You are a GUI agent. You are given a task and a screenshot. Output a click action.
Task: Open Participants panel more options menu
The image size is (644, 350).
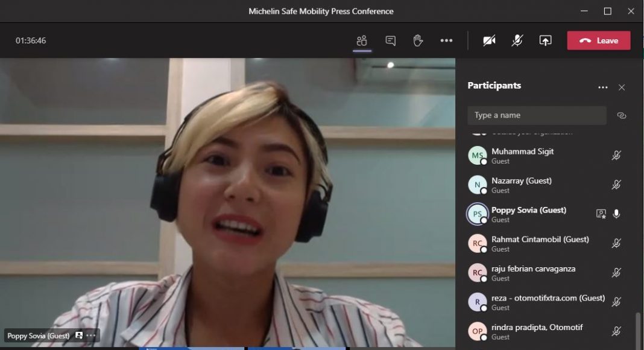click(602, 87)
